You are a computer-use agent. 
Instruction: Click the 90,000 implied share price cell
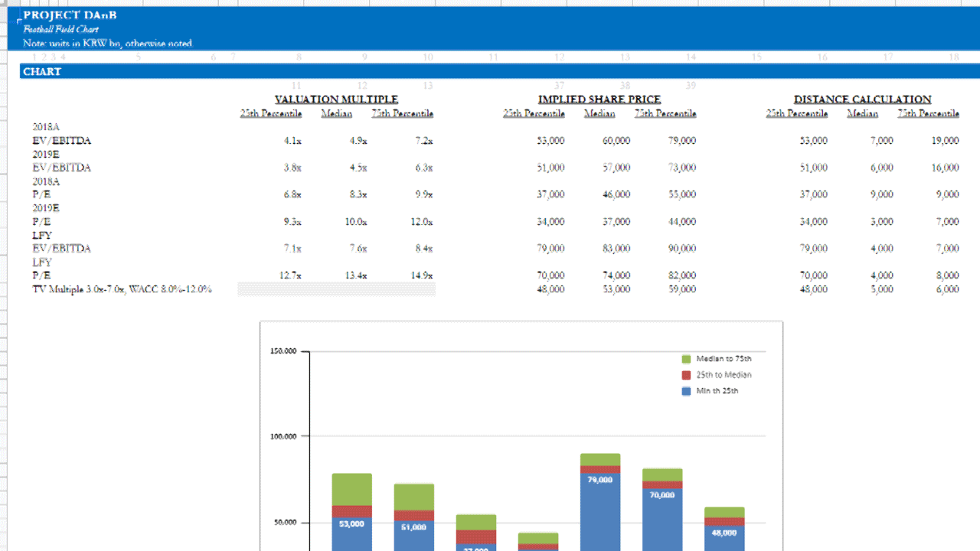682,249
